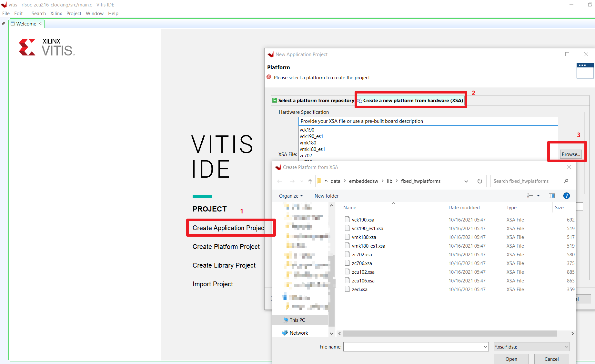Screen dimensions: 595x364
Task: Click the Browse button for XSA file
Action: click(571, 154)
